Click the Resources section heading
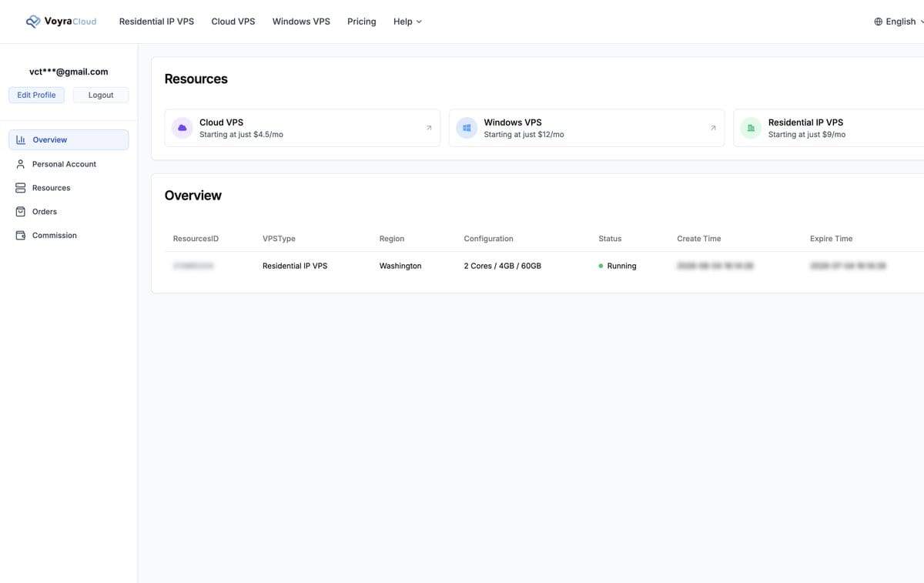This screenshot has height=583, width=924. (196, 79)
